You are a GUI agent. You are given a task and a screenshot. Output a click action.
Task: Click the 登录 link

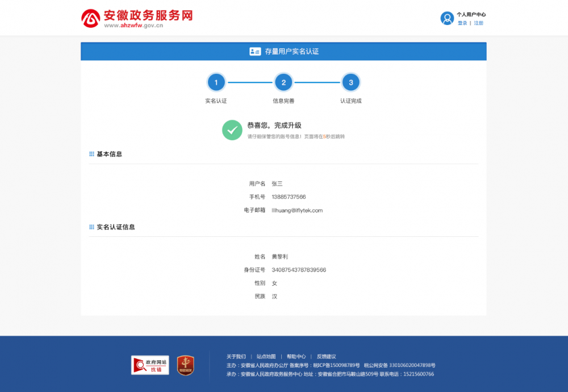coord(462,23)
